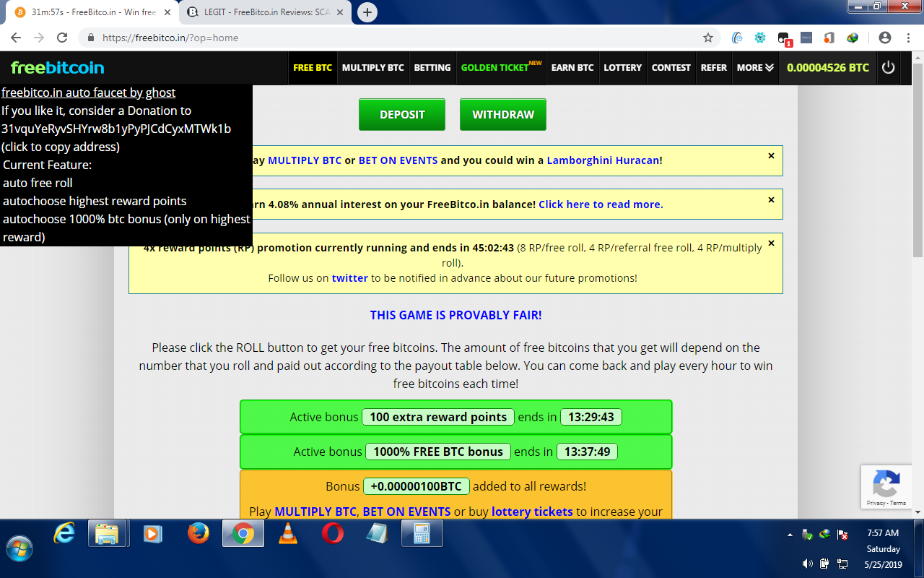Screen dimensions: 924x578
Task: Follow the Lamborghini Huracan link
Action: coord(603,160)
